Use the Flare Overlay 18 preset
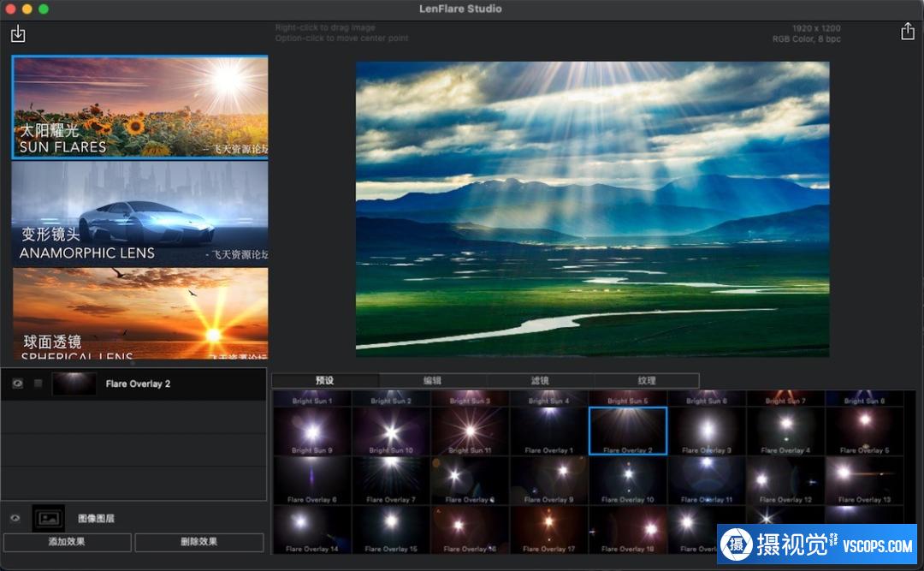Viewport: 924px width, 571px height. click(628, 530)
